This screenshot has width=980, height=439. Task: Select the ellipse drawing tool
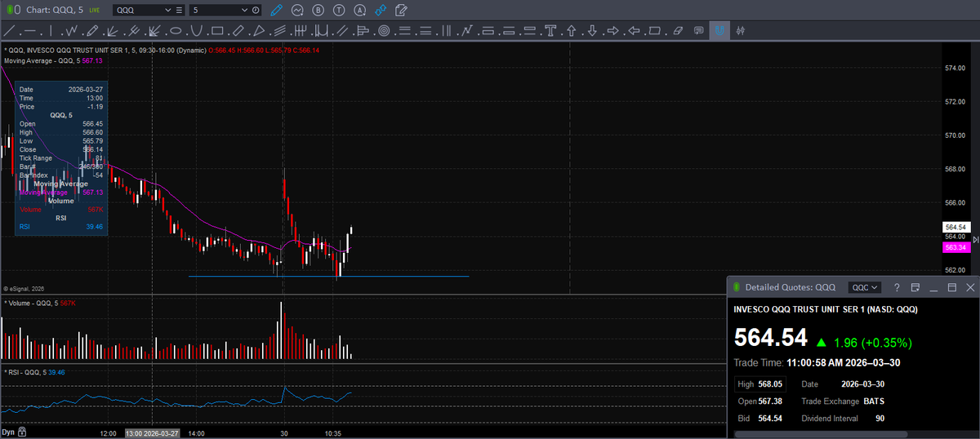click(x=176, y=31)
